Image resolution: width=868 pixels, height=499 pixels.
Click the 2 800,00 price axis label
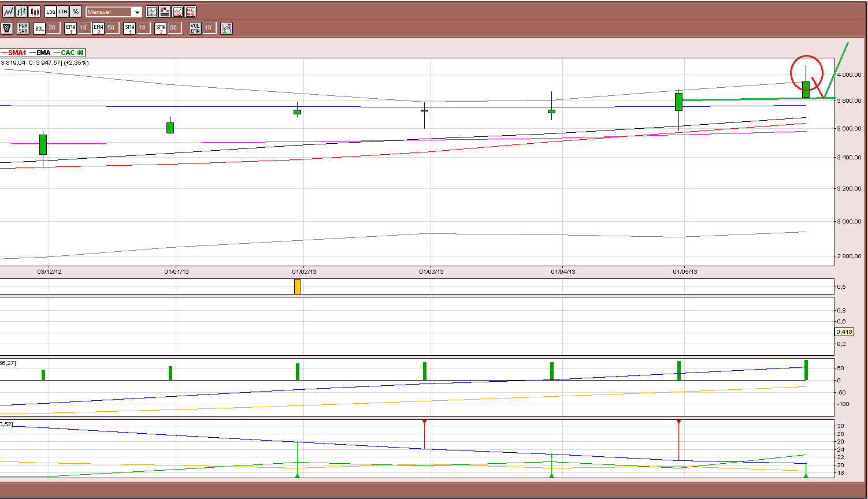click(849, 256)
